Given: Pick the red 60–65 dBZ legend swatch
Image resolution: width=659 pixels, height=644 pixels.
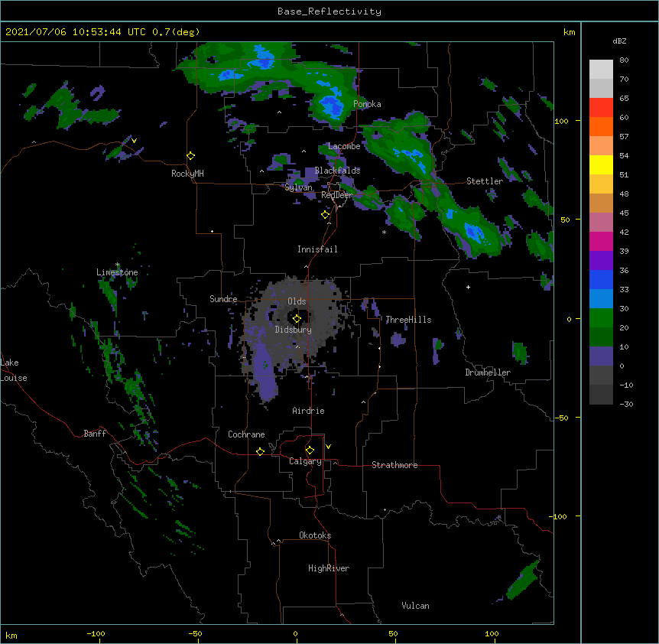Looking at the screenshot, I should click(601, 108).
